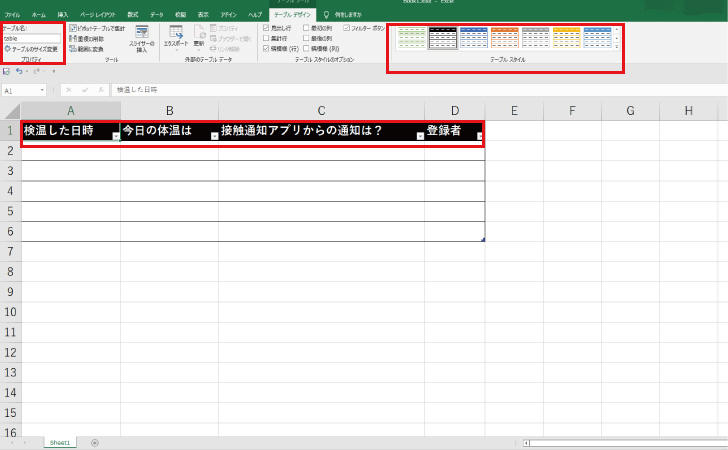The width and height of the screenshot is (728, 450).
Task: Move table styles gallery up one row
Action: pos(617,29)
